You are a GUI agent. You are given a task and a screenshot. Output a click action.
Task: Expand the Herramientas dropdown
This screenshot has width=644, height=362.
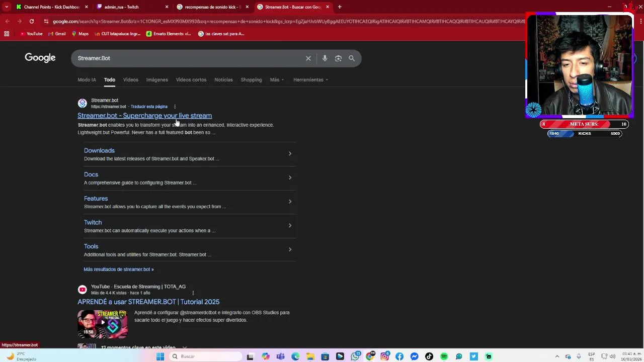click(x=310, y=80)
